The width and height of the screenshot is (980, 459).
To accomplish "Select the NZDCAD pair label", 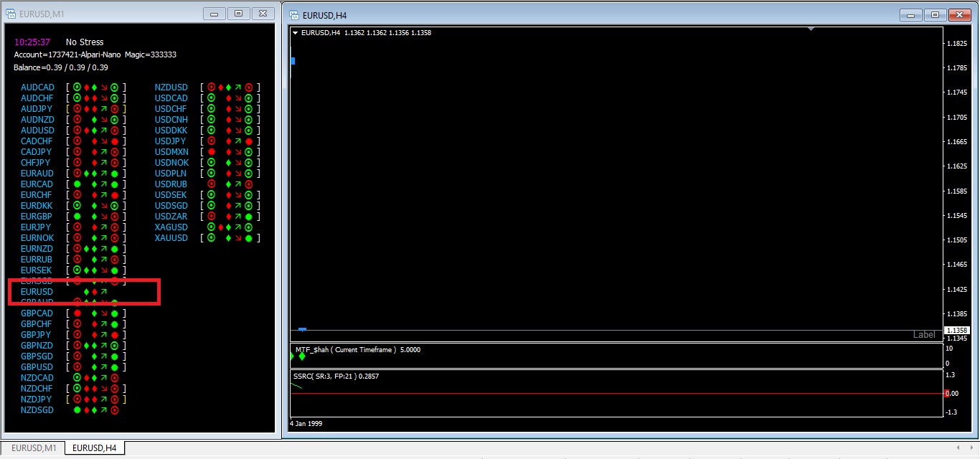I will (x=37, y=378).
